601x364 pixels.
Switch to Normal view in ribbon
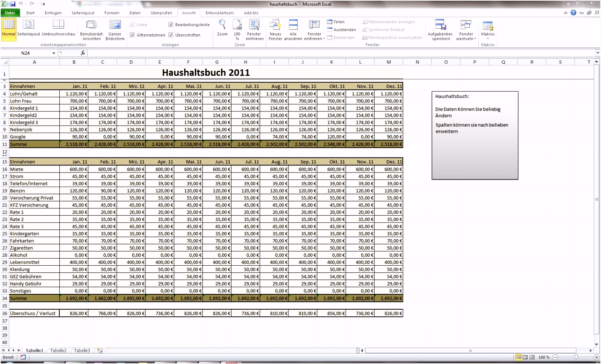tap(9, 29)
